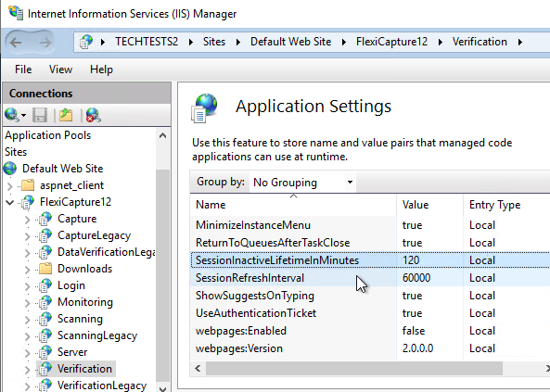Select the SessionRefreshInterval setting

pyautogui.click(x=370, y=278)
